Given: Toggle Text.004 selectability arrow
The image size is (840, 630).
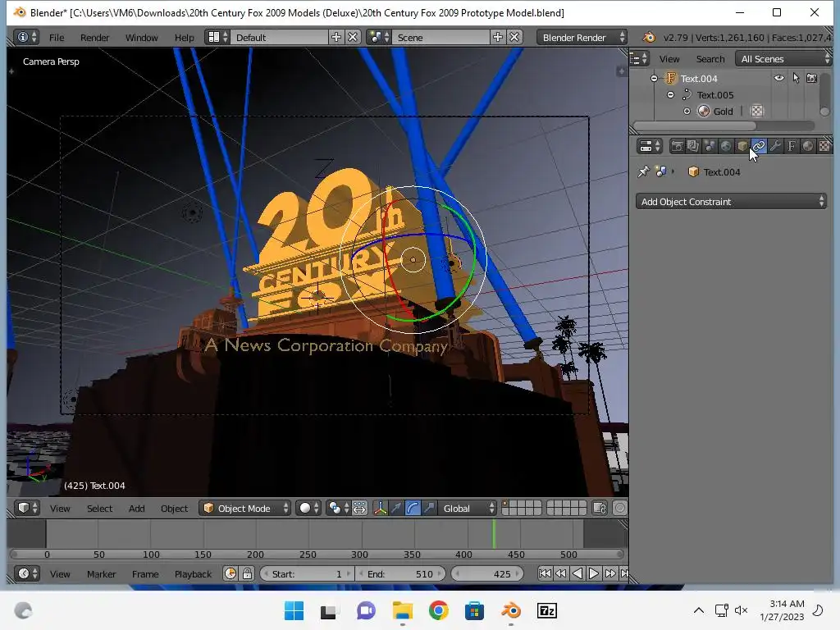Looking at the screenshot, I should click(796, 78).
